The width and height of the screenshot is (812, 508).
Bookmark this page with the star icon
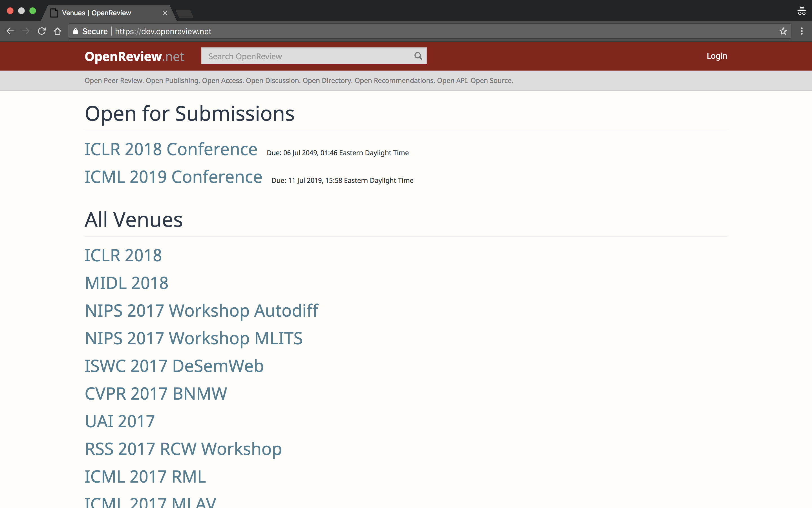tap(783, 31)
